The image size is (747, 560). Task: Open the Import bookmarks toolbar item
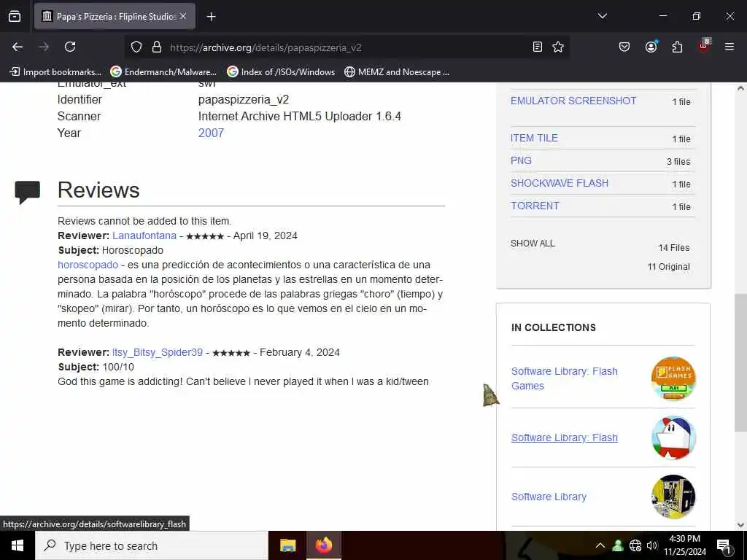(55, 72)
